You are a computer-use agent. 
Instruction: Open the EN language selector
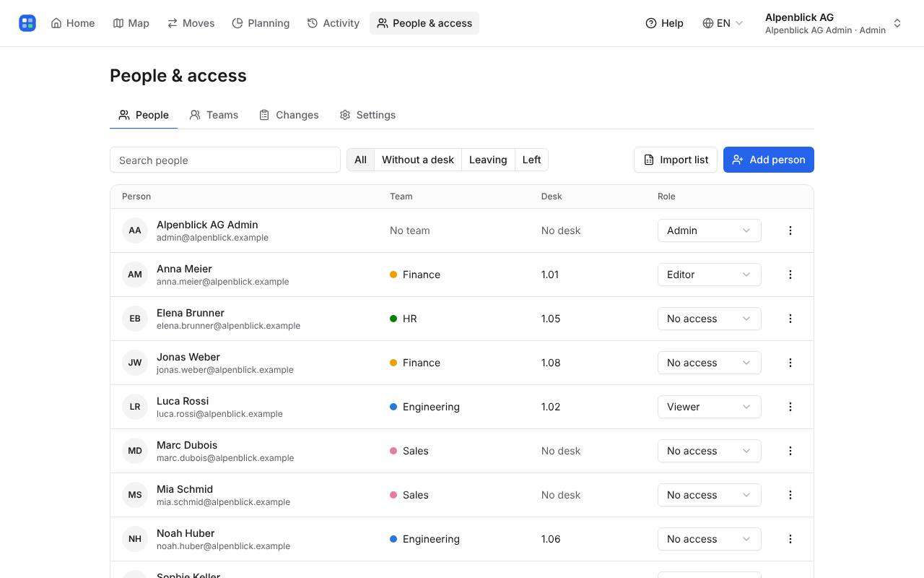723,23
